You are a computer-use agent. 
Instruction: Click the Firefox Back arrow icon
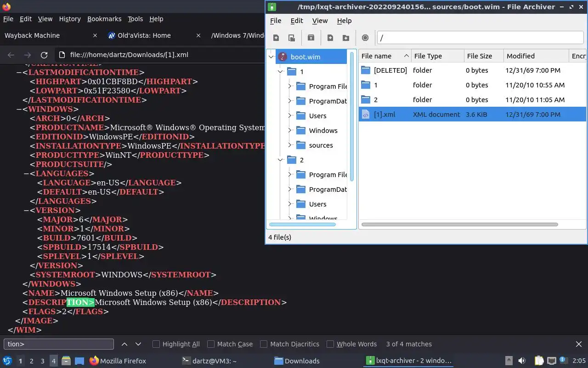click(x=11, y=55)
